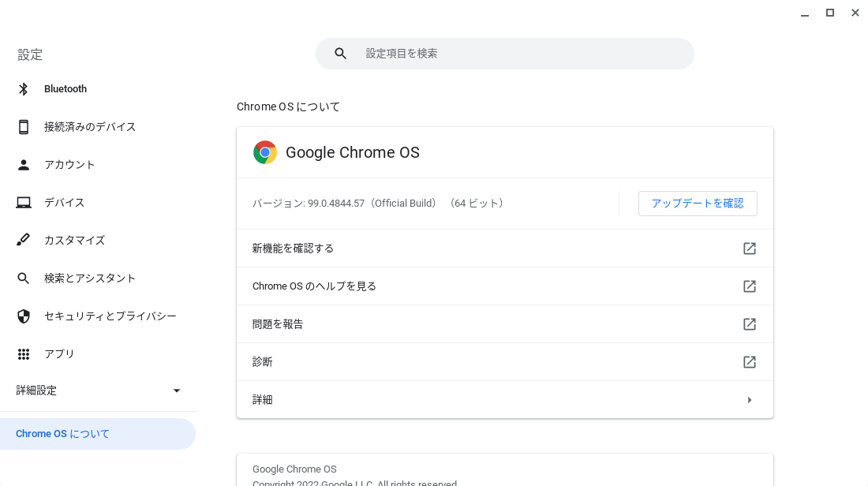868x486 pixels.
Task: Click external link icon for Chrome OS のヘルプを見る
Action: coord(750,286)
